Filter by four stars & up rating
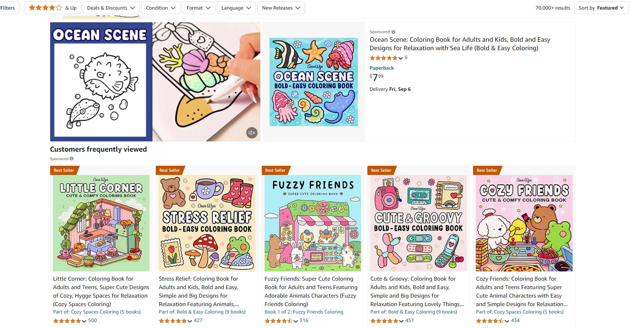 click(53, 8)
